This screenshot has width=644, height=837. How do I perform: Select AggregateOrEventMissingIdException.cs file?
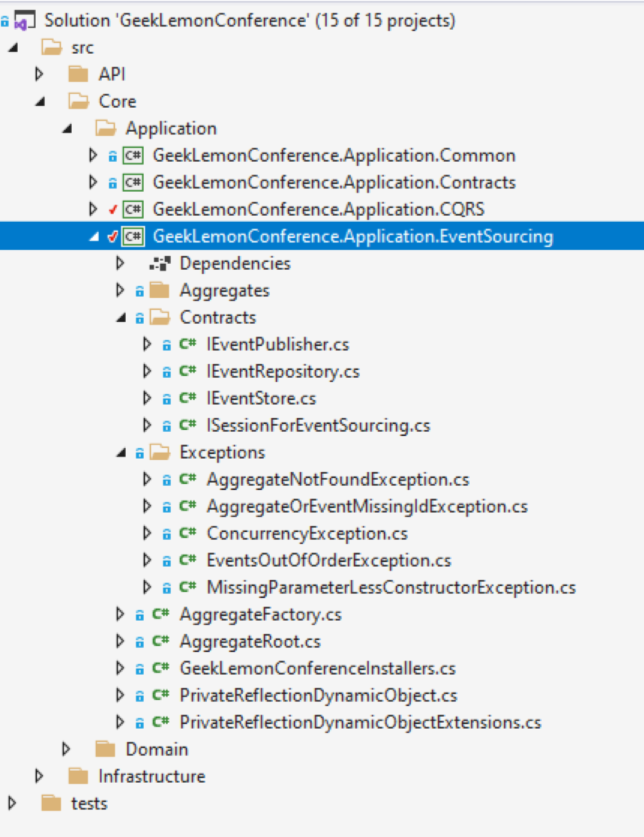pos(367,506)
